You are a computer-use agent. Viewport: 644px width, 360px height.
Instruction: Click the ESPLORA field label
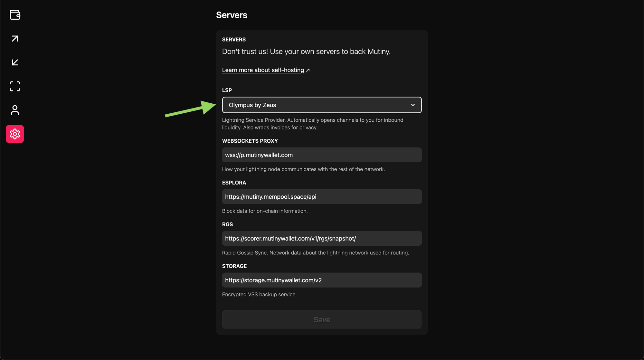[x=234, y=183]
